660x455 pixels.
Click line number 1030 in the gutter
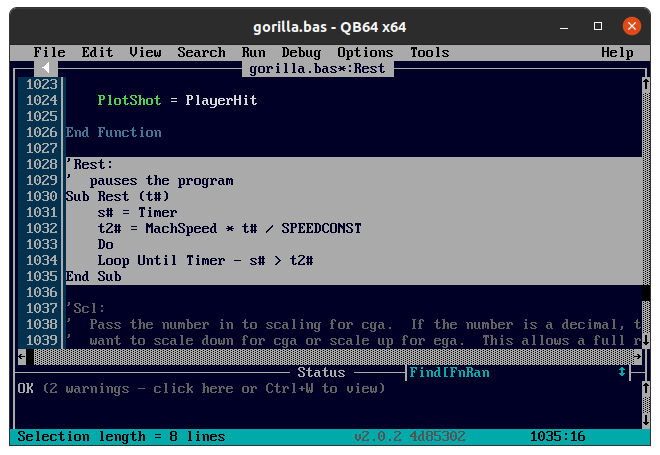point(41,196)
